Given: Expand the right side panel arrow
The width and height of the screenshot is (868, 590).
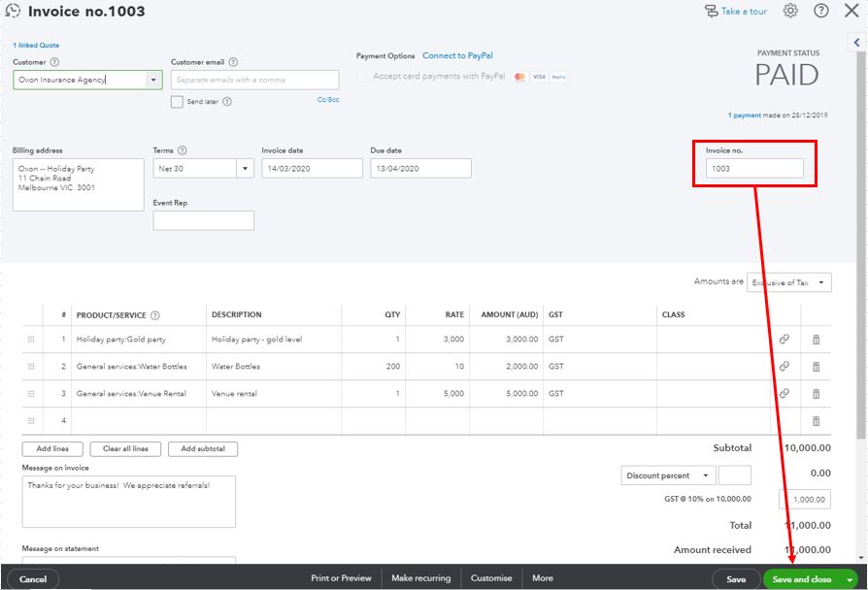Looking at the screenshot, I should coord(857,44).
